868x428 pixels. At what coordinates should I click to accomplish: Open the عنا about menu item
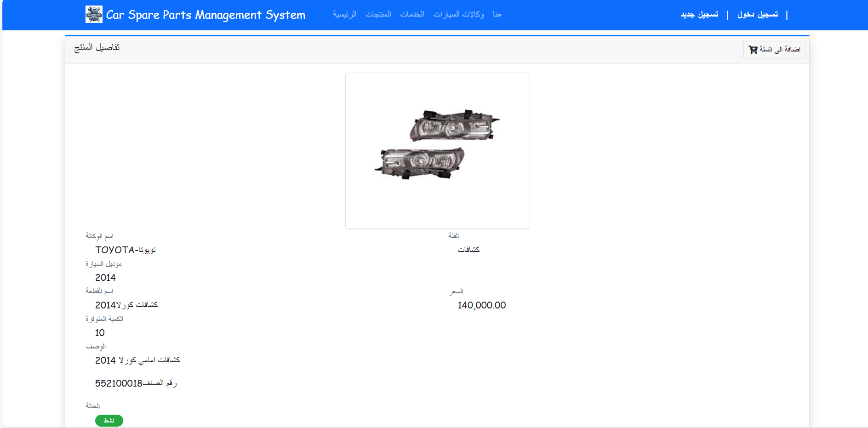tap(497, 14)
